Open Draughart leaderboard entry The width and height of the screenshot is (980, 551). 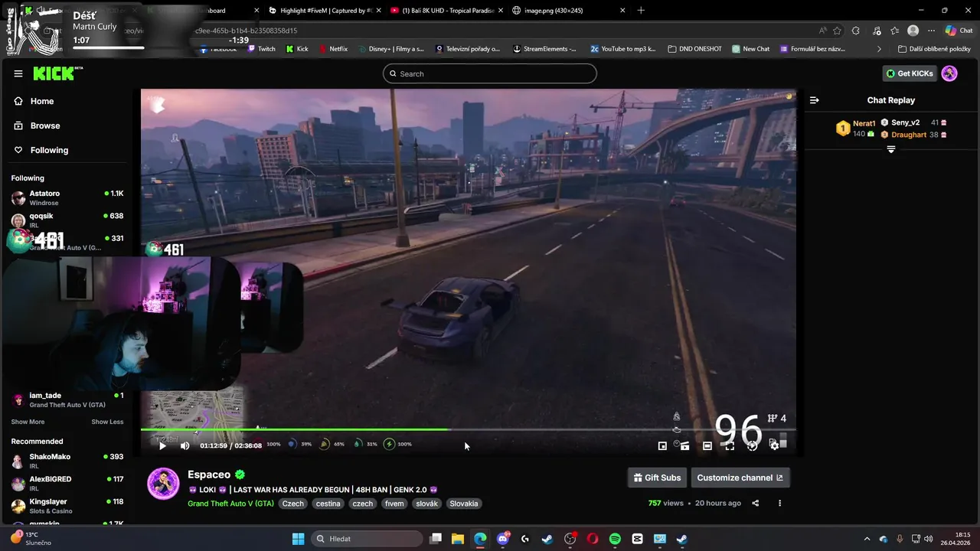[913, 135]
